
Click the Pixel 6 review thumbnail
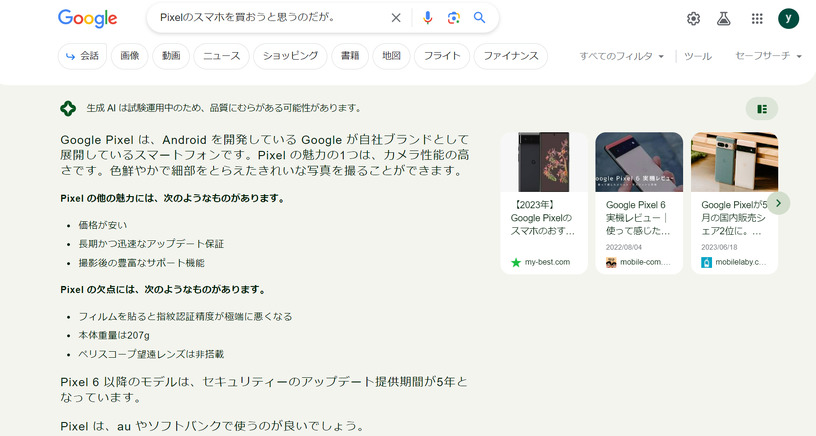click(639, 162)
